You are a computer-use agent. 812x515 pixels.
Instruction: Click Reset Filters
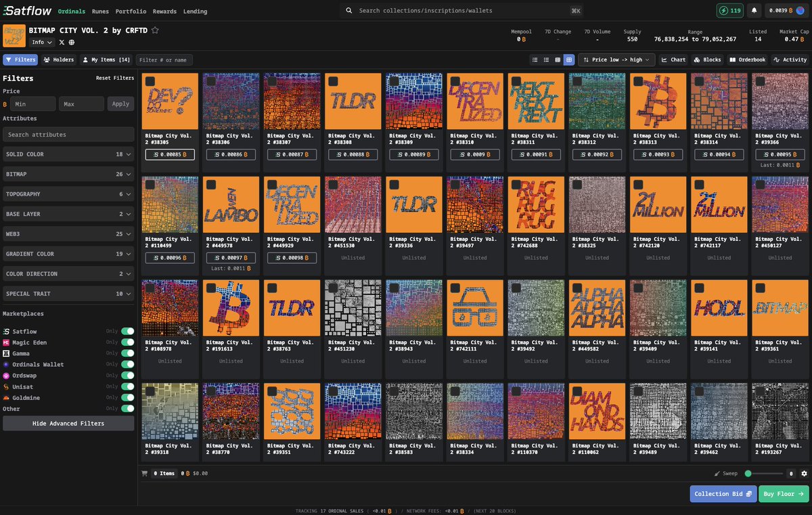click(x=115, y=79)
